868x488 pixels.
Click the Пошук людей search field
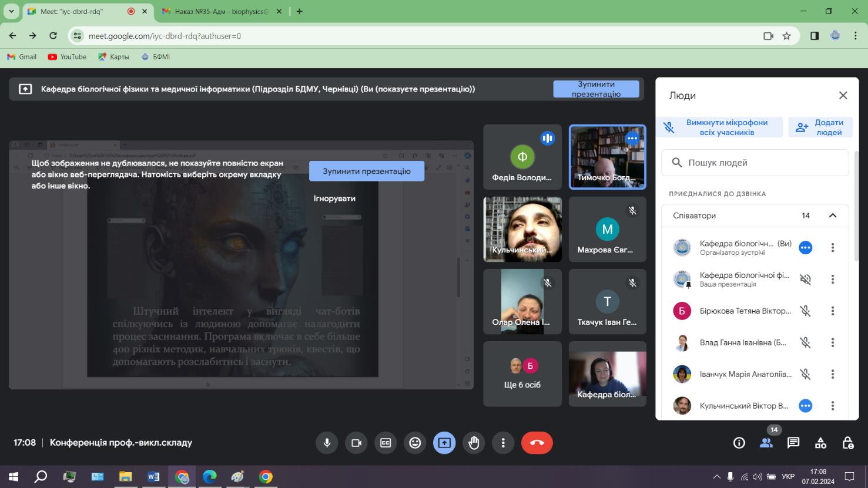(755, 163)
